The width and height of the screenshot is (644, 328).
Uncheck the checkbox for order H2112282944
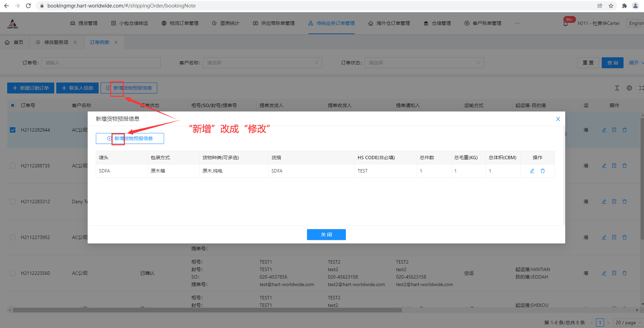point(13,130)
